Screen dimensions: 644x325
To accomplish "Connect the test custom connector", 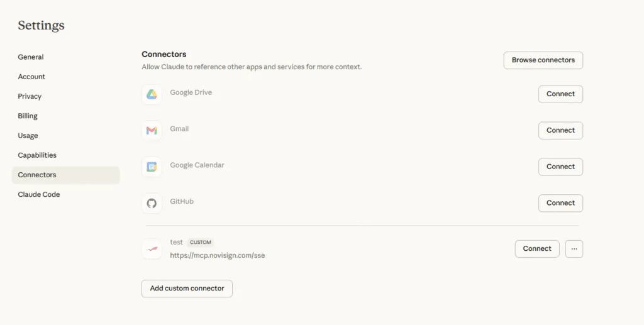I will pos(537,249).
